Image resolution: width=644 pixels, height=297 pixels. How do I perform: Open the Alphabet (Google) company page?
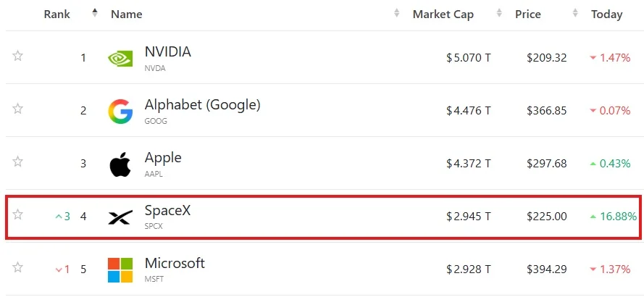tap(203, 105)
